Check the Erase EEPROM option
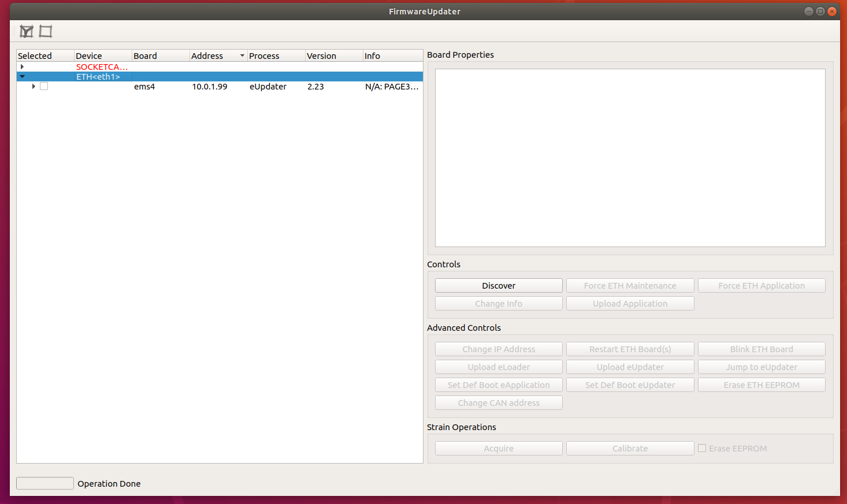 (701, 448)
